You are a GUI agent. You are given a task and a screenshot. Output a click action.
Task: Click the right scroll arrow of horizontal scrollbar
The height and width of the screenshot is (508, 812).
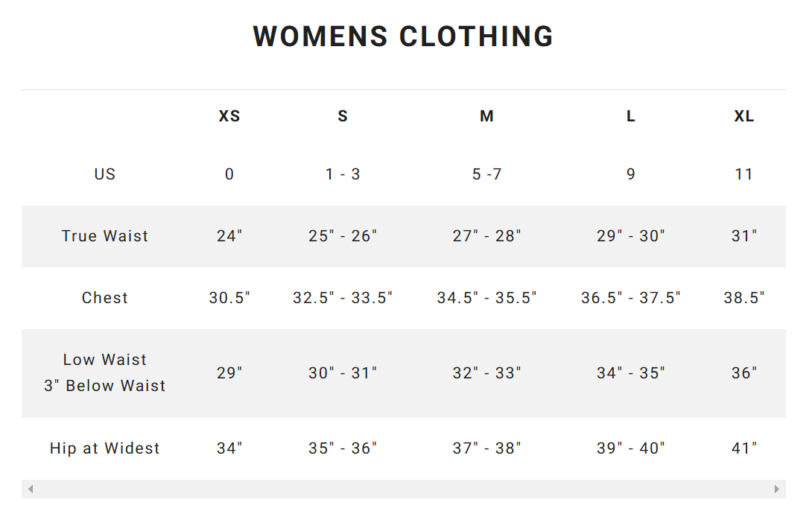776,489
